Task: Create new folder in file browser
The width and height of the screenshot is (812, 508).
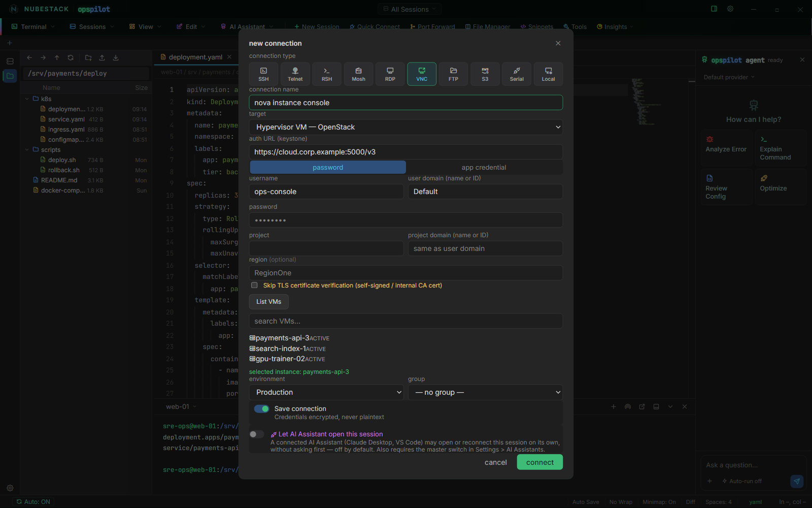Action: point(88,58)
